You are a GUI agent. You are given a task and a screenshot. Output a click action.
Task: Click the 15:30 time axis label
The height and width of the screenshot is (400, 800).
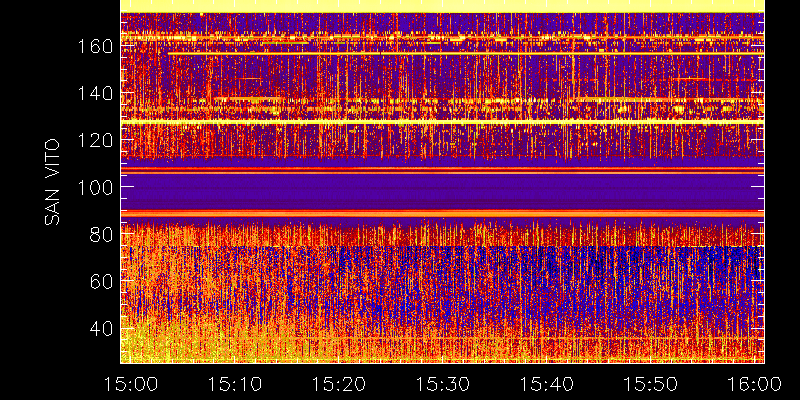(443, 384)
